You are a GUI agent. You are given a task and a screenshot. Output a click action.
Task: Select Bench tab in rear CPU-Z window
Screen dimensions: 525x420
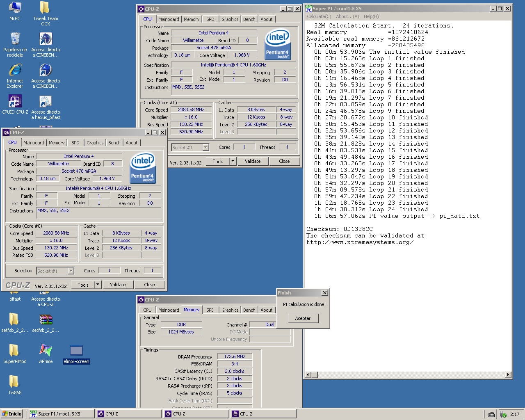point(249,19)
